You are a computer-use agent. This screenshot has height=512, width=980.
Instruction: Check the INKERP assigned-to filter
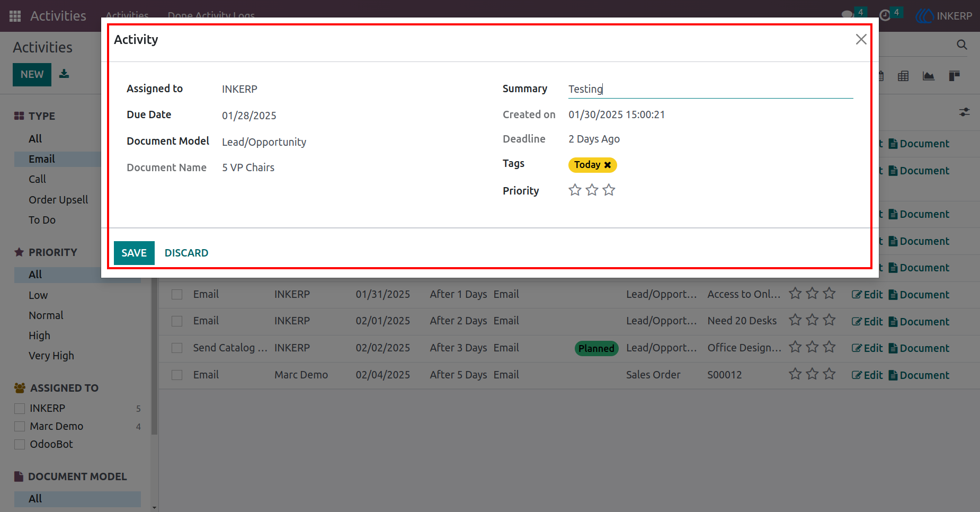tap(20, 408)
